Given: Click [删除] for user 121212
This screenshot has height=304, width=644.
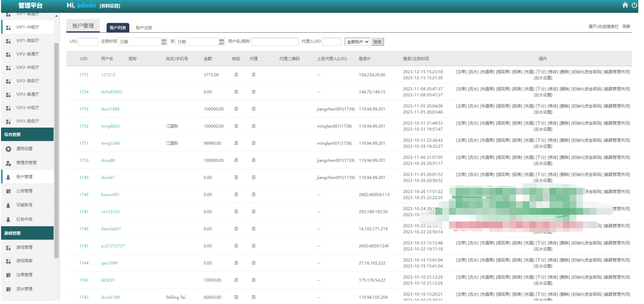Looking at the screenshot, I should pos(565,72).
